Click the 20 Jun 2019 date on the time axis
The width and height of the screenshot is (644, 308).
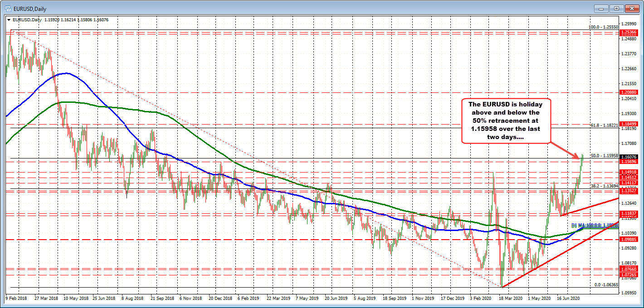(x=336, y=298)
